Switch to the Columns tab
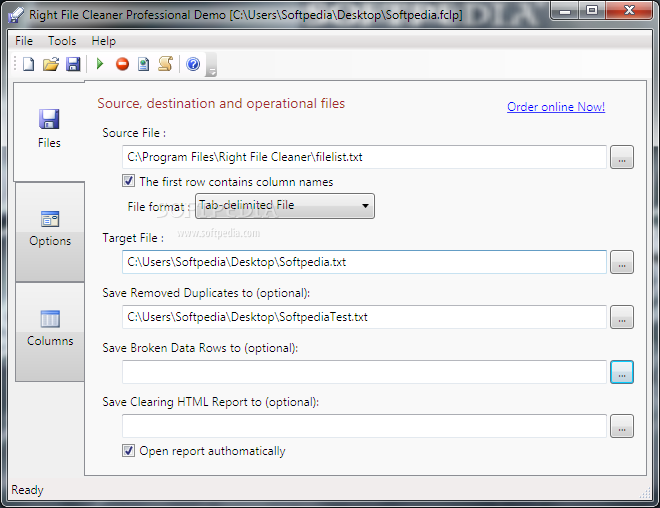 pos(50,332)
